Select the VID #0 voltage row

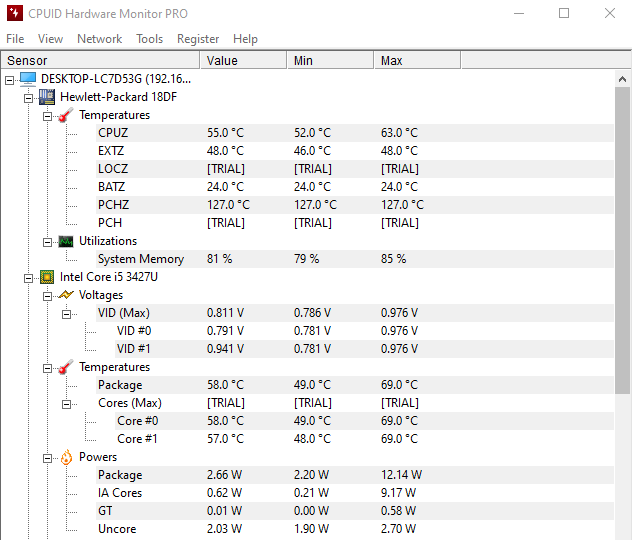tap(364, 331)
